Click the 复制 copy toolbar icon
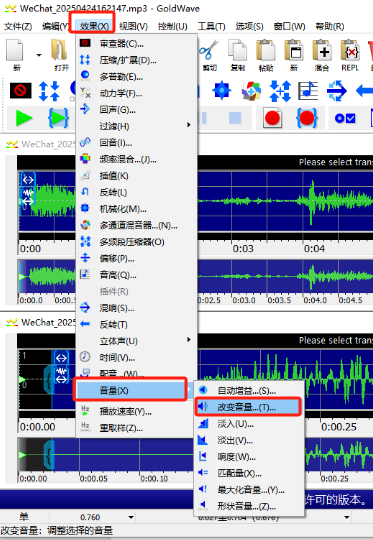This screenshot has width=373, height=540. pyautogui.click(x=238, y=55)
